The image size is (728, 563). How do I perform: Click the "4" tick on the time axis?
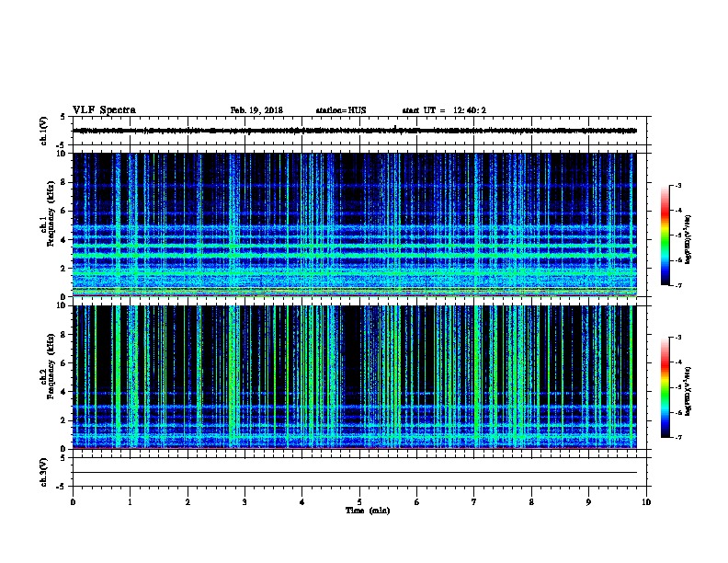[301, 502]
